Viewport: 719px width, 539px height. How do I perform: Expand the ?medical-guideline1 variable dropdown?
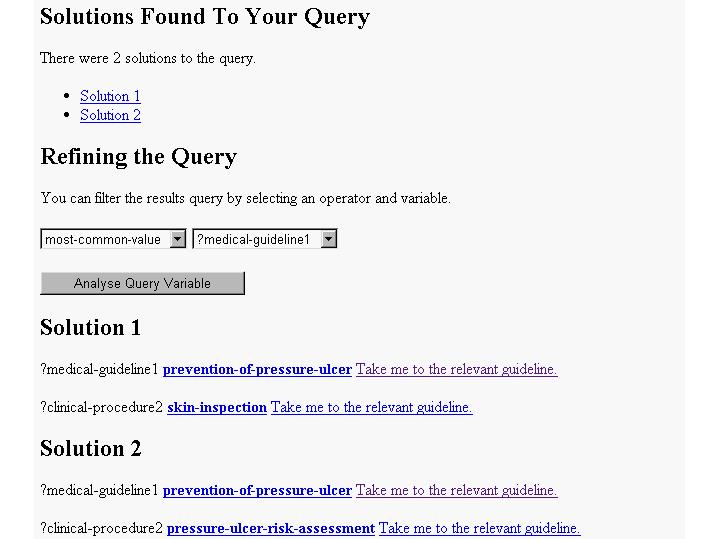[265, 239]
